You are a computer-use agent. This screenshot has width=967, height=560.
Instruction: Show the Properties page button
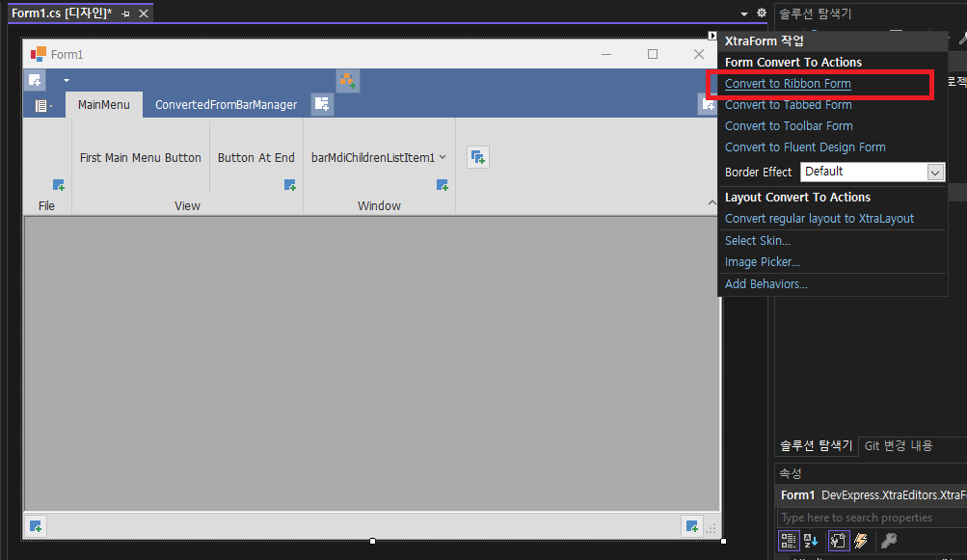click(x=838, y=541)
